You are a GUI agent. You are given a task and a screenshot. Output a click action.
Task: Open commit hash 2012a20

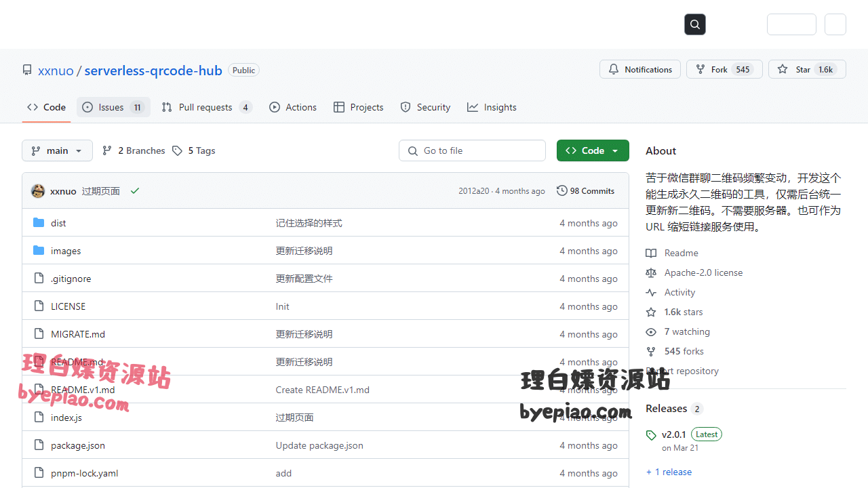pos(473,191)
